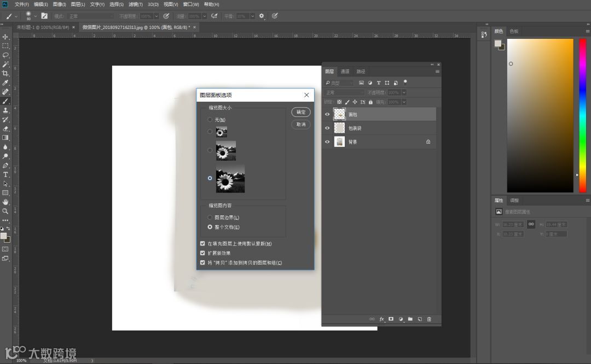Click the color picker gradient field
This screenshot has height=364, width=591.
540,115
